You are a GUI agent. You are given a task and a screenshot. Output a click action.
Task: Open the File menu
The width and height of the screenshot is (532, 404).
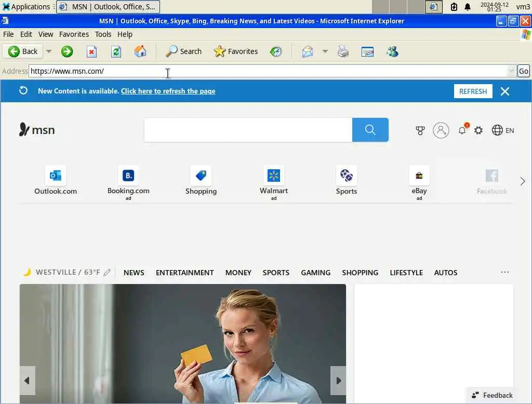click(x=8, y=34)
